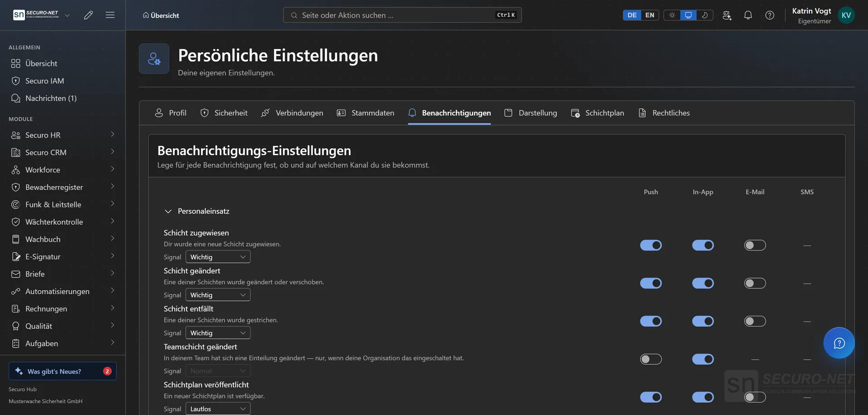This screenshot has height=415, width=868.
Task: Open the user switch icon next to theme buttons
Action: [x=727, y=15]
